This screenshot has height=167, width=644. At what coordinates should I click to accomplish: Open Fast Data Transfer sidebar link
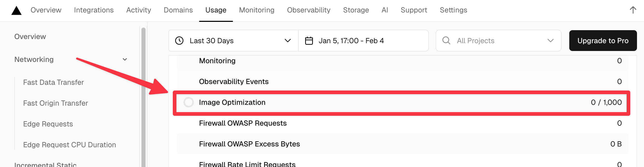click(x=53, y=82)
